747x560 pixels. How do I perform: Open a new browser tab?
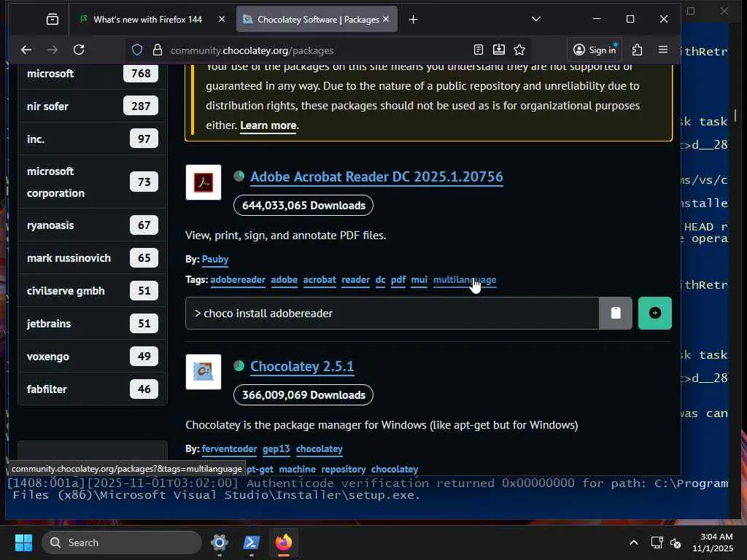coord(413,20)
